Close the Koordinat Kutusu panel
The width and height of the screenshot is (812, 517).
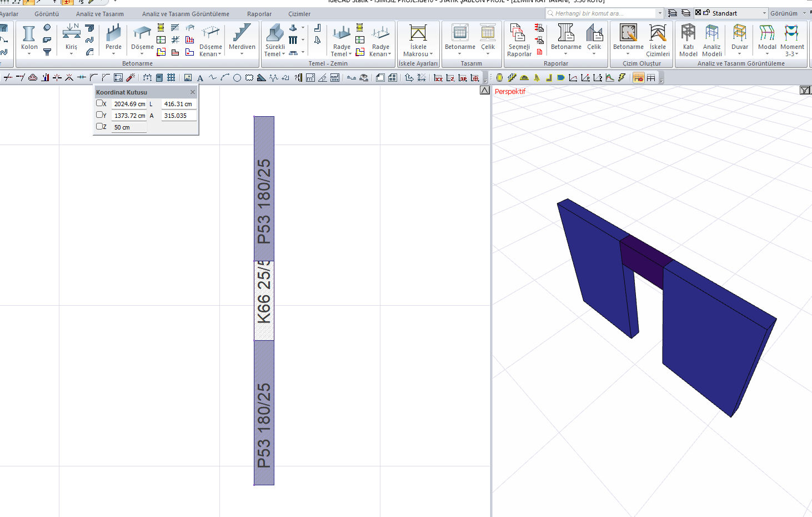(x=193, y=92)
